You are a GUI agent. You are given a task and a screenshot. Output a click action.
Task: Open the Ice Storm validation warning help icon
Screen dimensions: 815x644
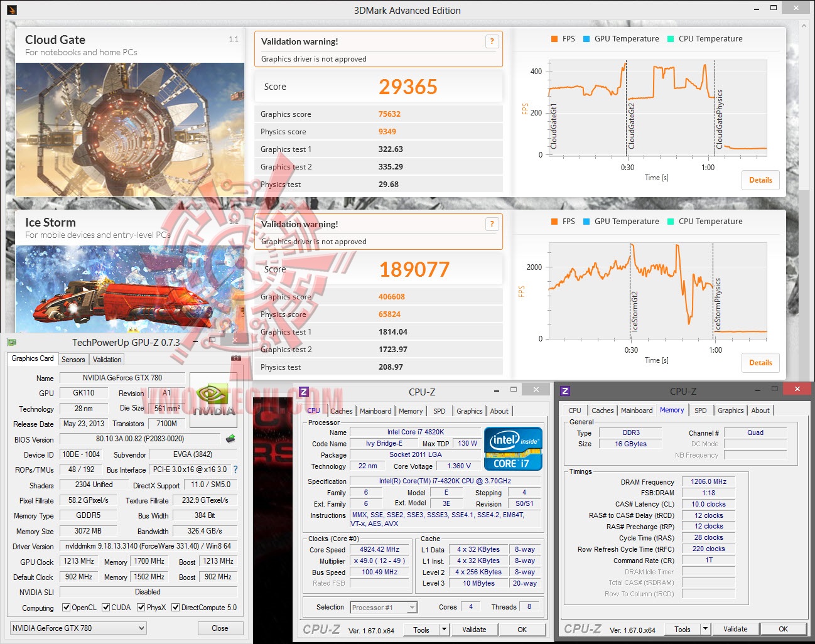(492, 224)
